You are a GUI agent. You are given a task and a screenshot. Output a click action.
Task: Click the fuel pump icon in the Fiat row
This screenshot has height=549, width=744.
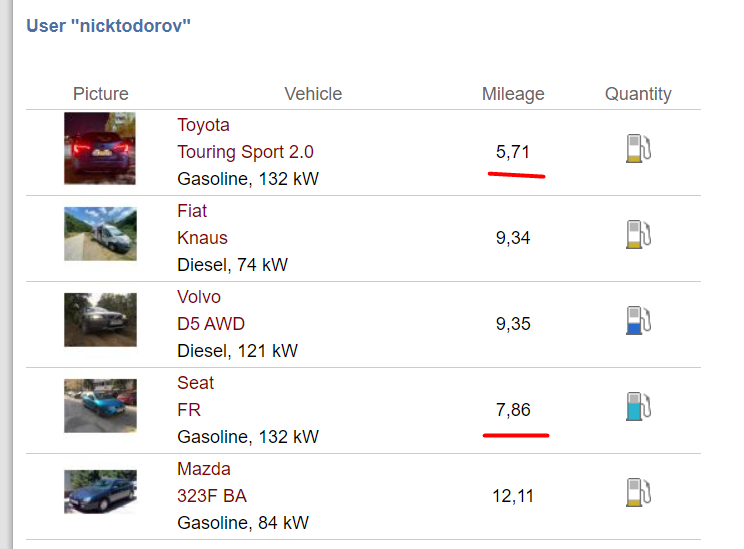638,234
